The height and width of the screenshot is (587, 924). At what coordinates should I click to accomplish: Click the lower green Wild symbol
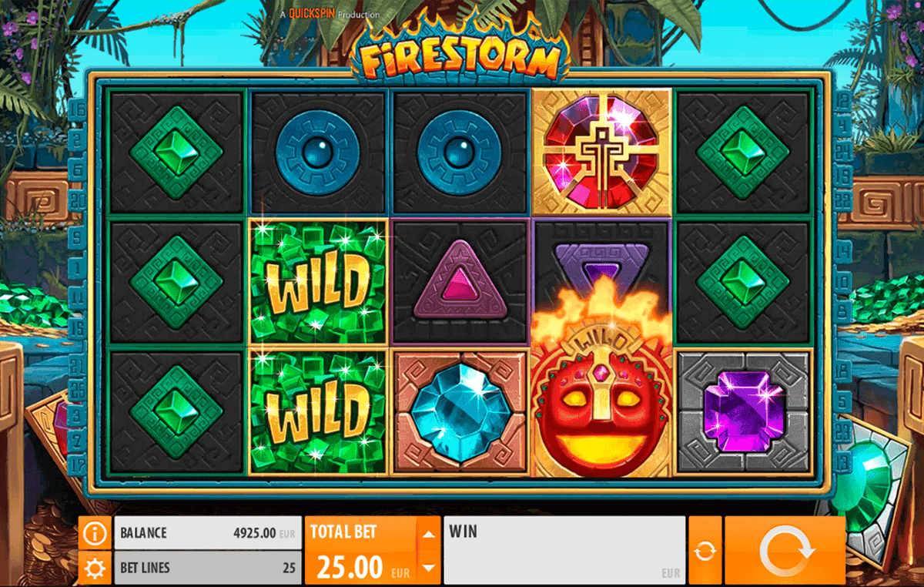click(x=318, y=411)
